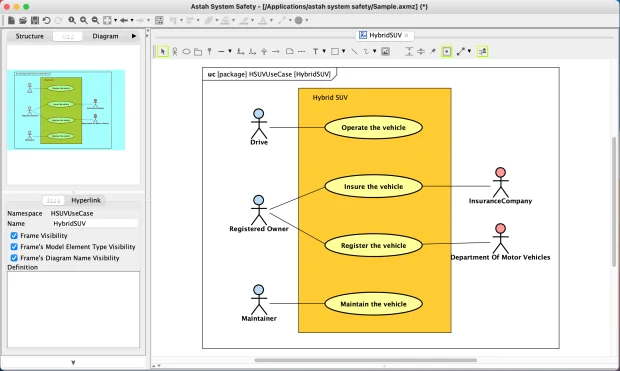Open a project with folder icon
Viewport: 620px width, 371px height.
tap(23, 20)
